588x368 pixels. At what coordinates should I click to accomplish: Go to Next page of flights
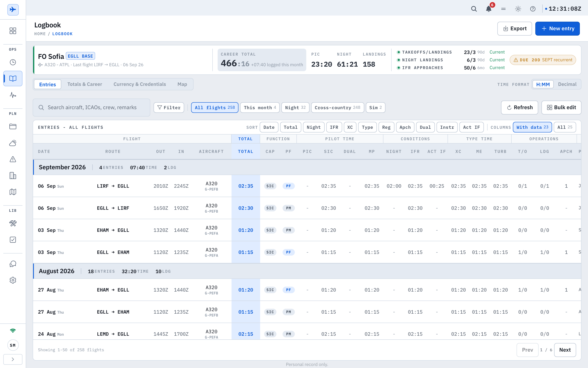coord(565,350)
